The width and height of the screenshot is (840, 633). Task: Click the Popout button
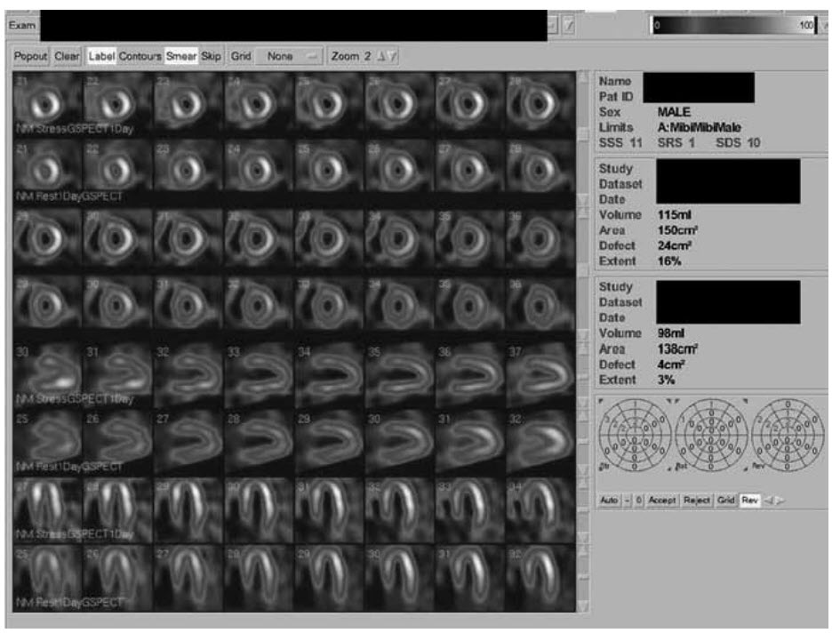(31, 56)
